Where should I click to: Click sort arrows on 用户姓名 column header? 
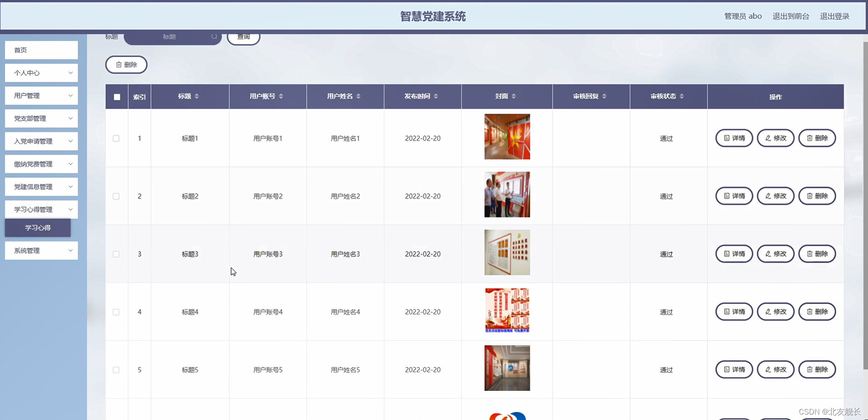tap(358, 96)
